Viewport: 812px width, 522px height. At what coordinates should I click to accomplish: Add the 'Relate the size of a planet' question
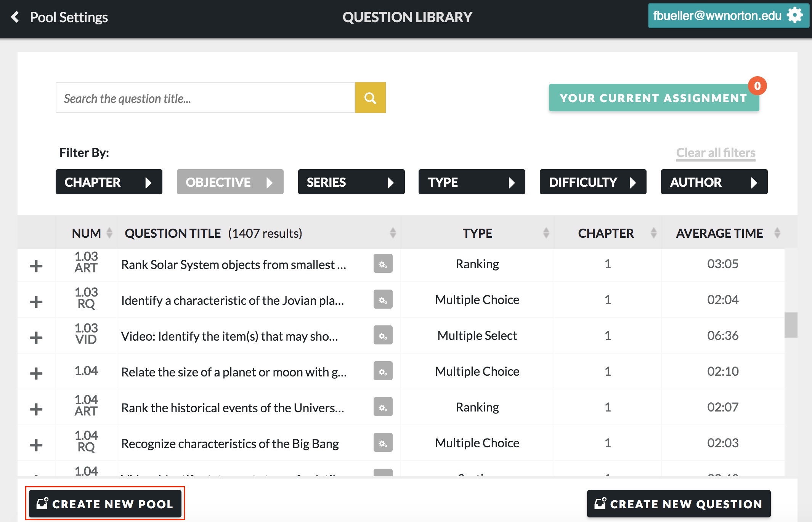(x=36, y=373)
